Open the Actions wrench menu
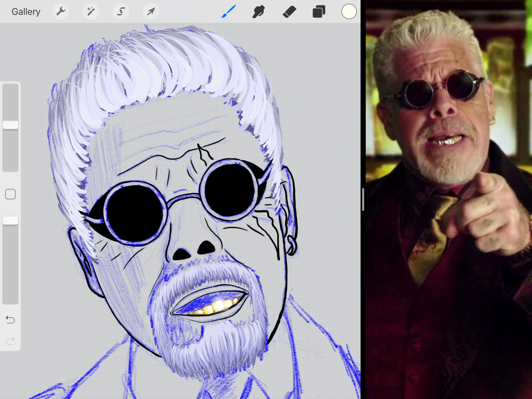 (x=61, y=11)
